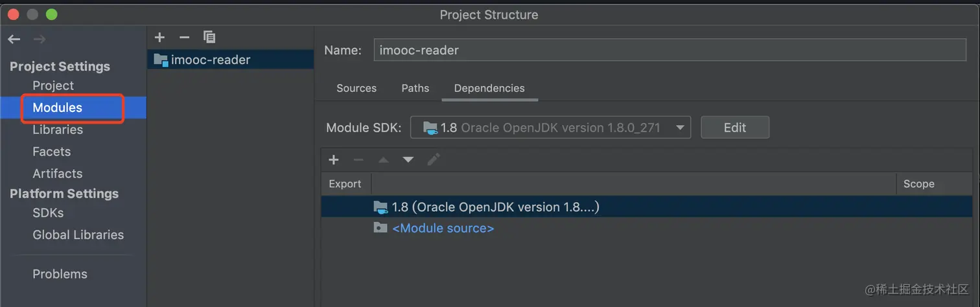This screenshot has height=307, width=980.
Task: Remove the selected module with minus icon
Action: point(184,37)
